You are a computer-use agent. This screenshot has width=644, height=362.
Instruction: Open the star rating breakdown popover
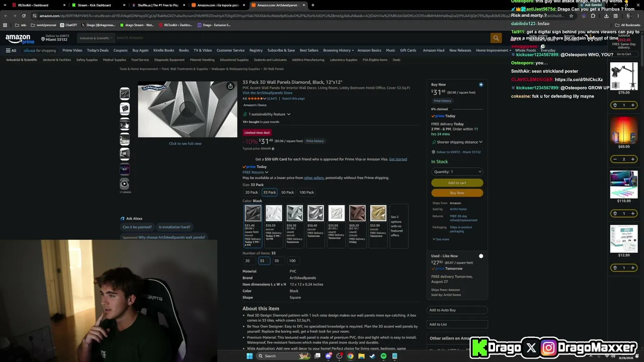257,99
